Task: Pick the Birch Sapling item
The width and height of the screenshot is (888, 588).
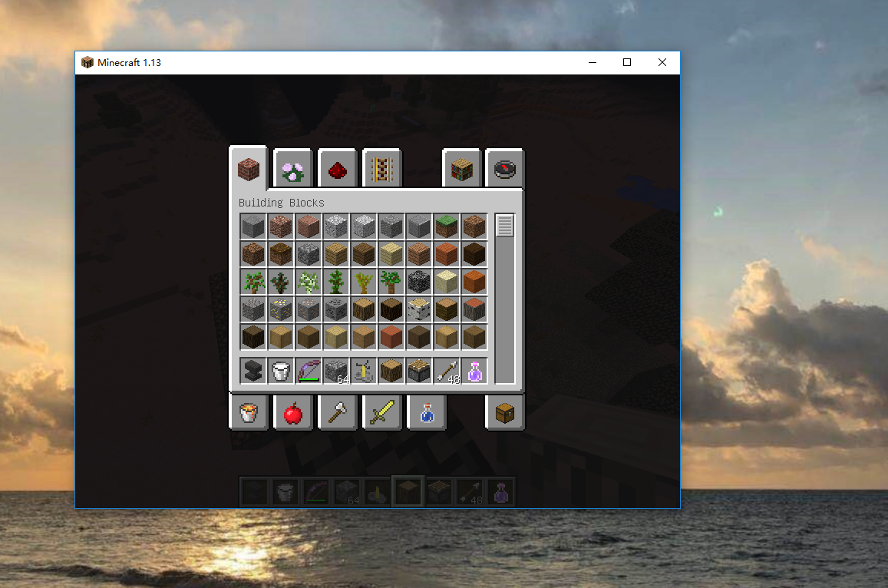Action: pyautogui.click(x=308, y=282)
